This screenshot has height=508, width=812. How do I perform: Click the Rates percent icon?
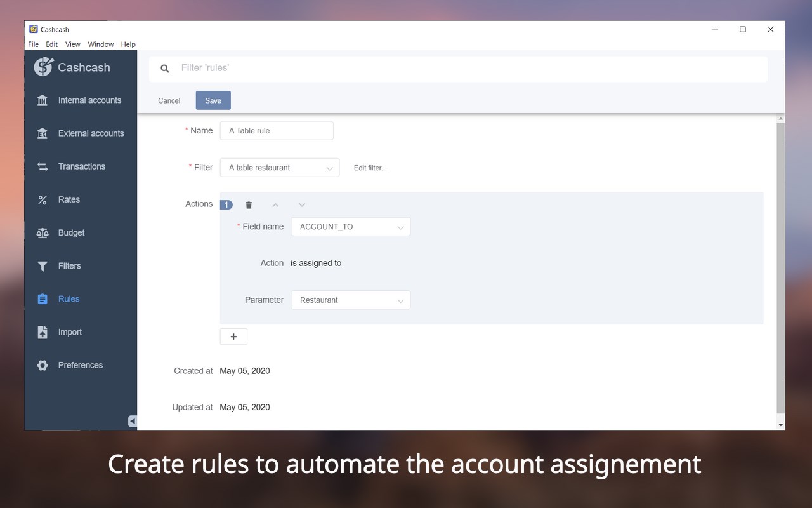[43, 199]
